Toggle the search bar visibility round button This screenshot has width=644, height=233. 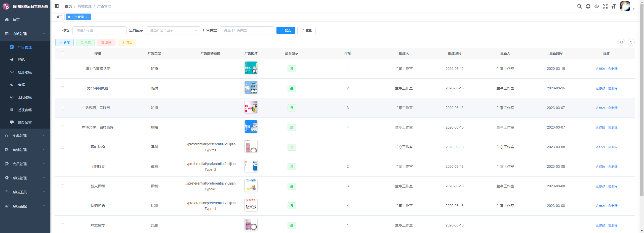pyautogui.click(x=621, y=42)
